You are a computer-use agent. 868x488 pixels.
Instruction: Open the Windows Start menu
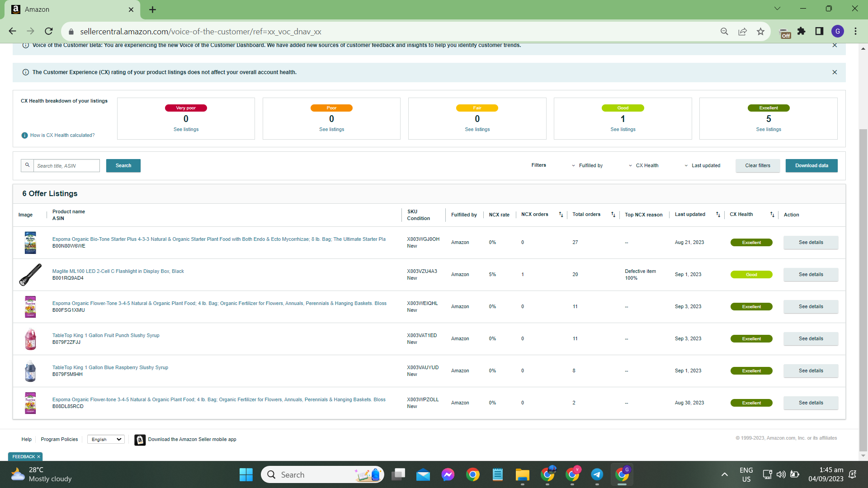(x=246, y=475)
